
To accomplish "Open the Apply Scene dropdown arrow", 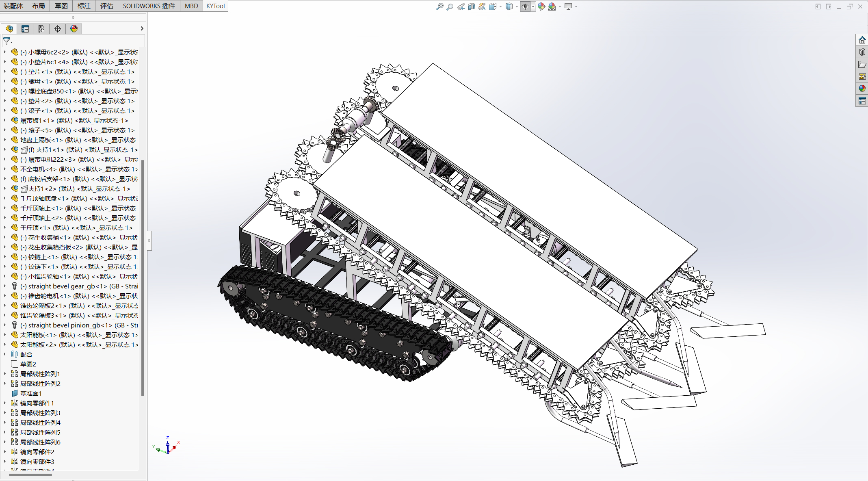I will [560, 6].
